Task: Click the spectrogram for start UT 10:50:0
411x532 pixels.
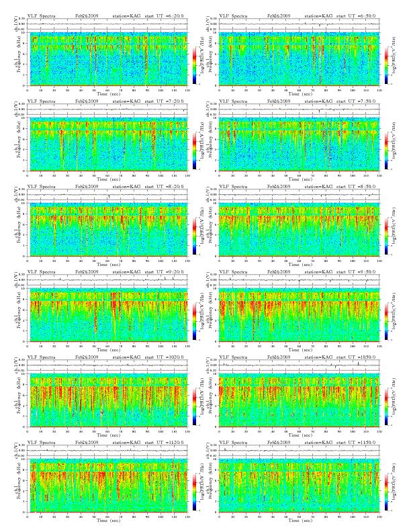Action: [x=299, y=400]
